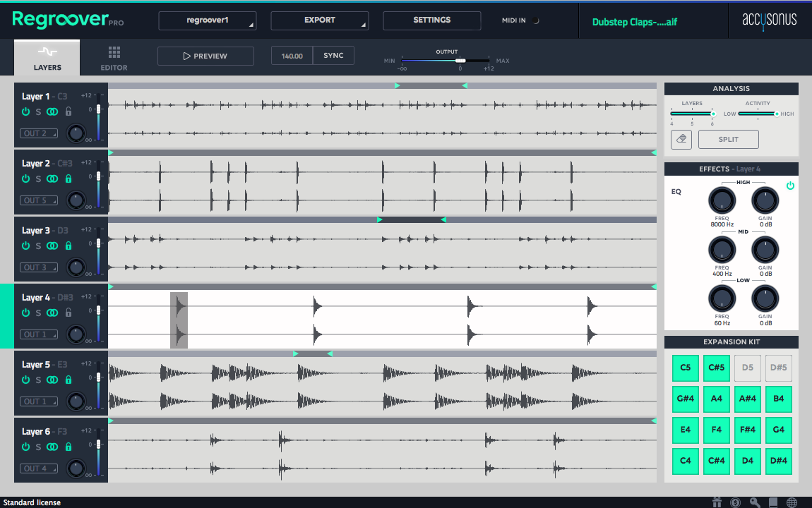The width and height of the screenshot is (812, 508).
Task: Toggle power on Layer 6
Action: [25, 447]
